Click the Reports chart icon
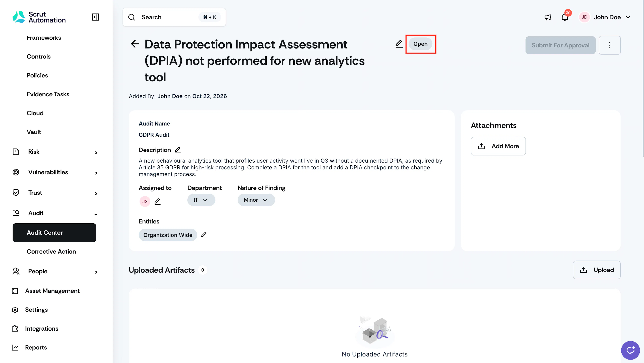 tap(15, 348)
